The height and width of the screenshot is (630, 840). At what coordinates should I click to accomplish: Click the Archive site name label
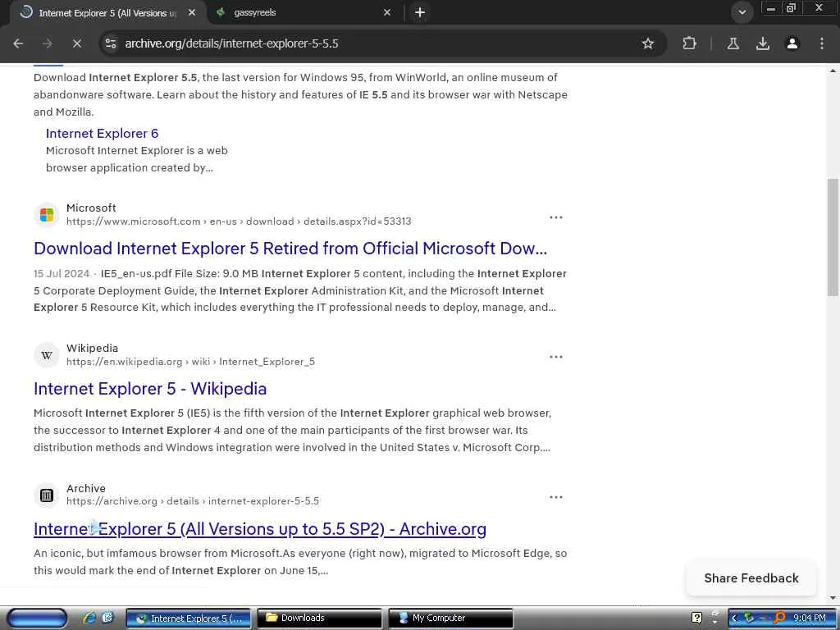tap(85, 489)
